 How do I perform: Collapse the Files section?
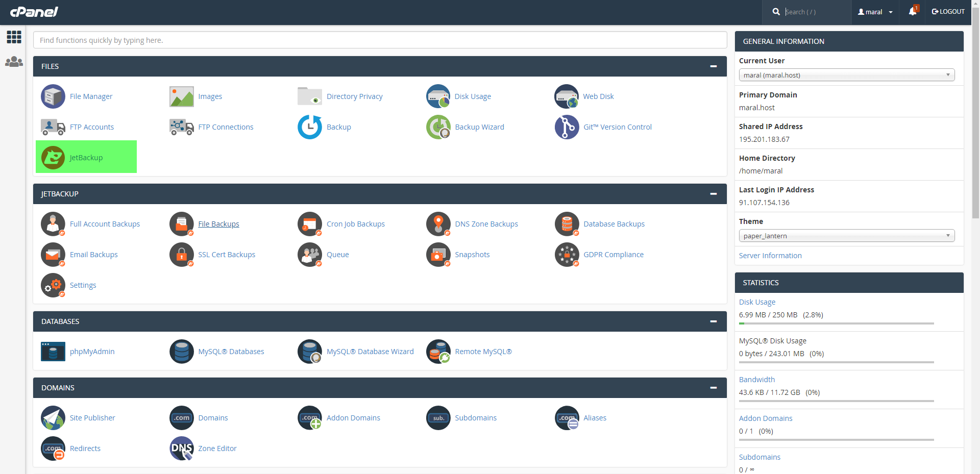point(713,66)
